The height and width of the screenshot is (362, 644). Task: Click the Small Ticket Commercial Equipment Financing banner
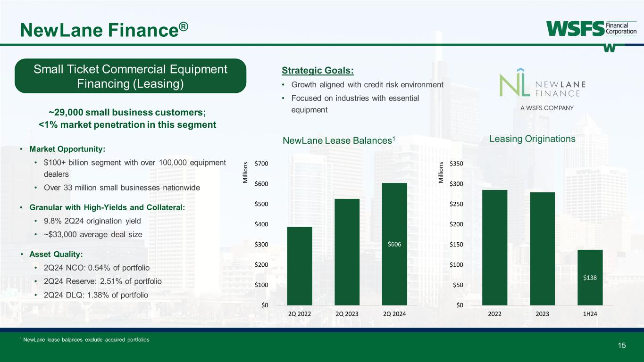click(131, 76)
